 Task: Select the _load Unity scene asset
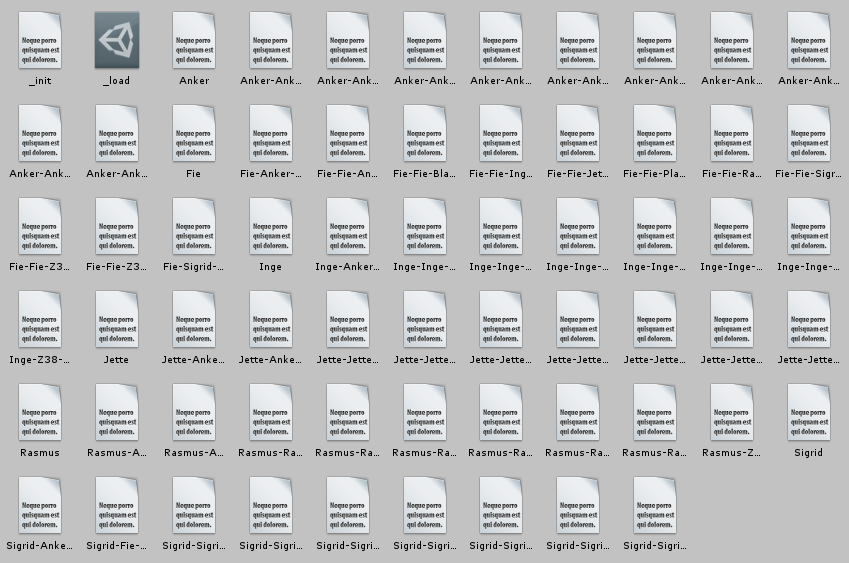(117, 41)
